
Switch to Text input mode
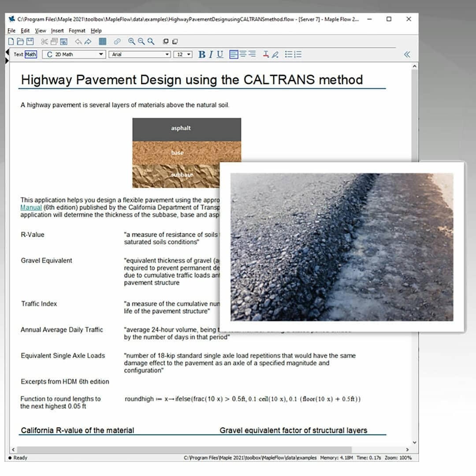[18, 54]
